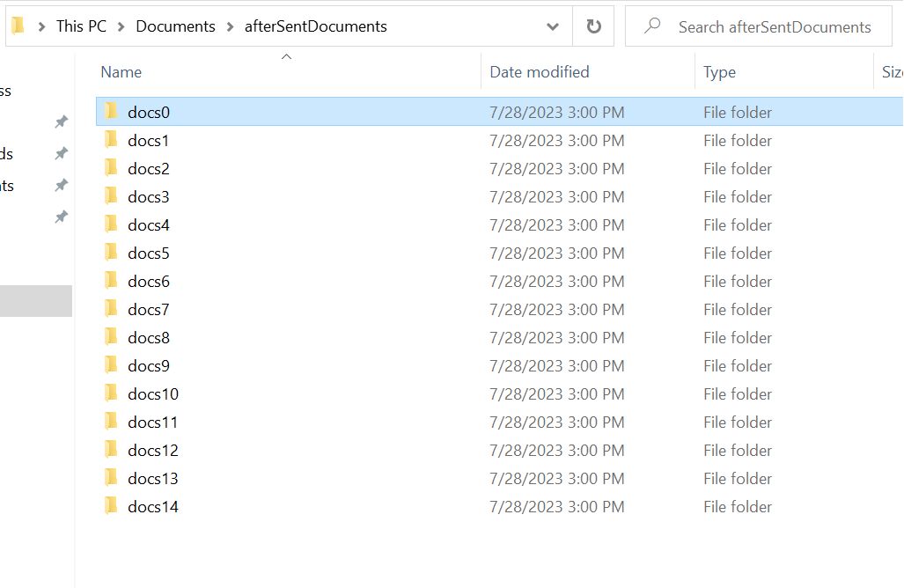904x588 pixels.
Task: Select the docs11 folder icon
Action: [x=111, y=422]
